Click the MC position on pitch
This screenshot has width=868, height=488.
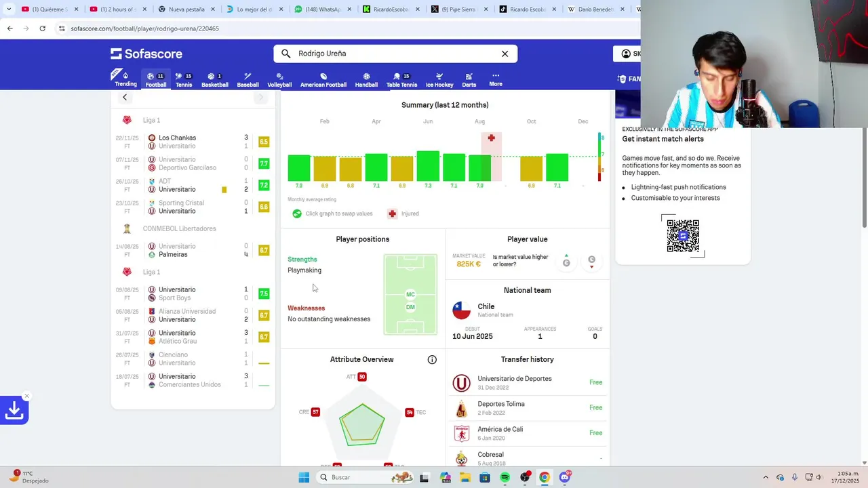click(x=410, y=295)
